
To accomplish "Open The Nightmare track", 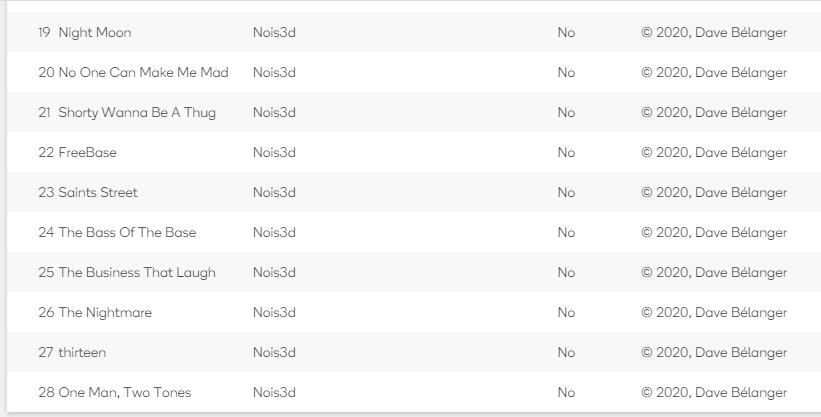I will 105,312.
